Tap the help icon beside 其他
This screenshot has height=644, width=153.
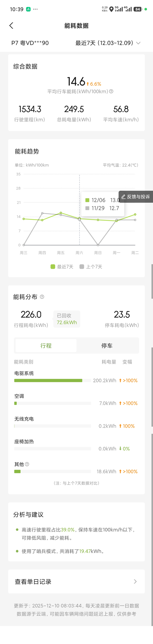[x=27, y=464]
